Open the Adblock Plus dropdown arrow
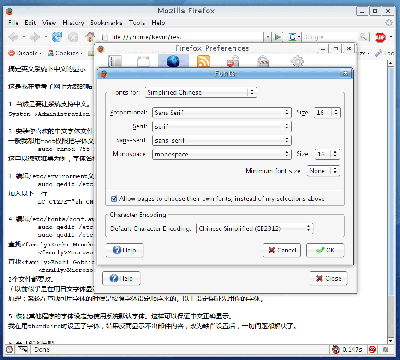Viewport: 400px width, 360px height. 391,37
